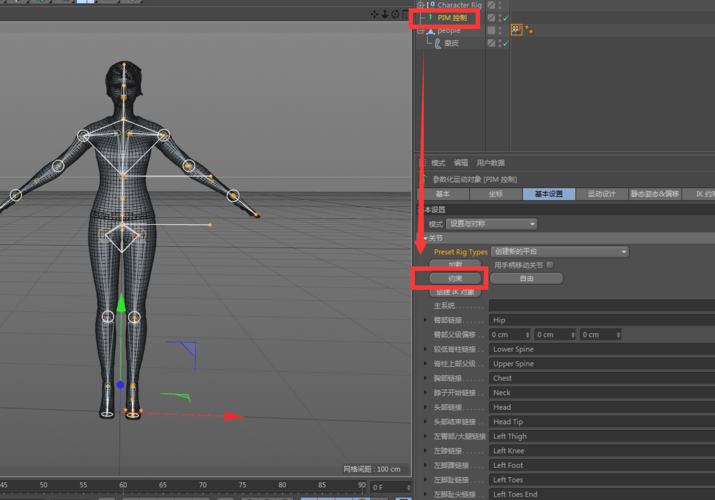This screenshot has width=715, height=500.
Task: Toggle green checkmark for PIM 控制 object
Action: tap(505, 18)
